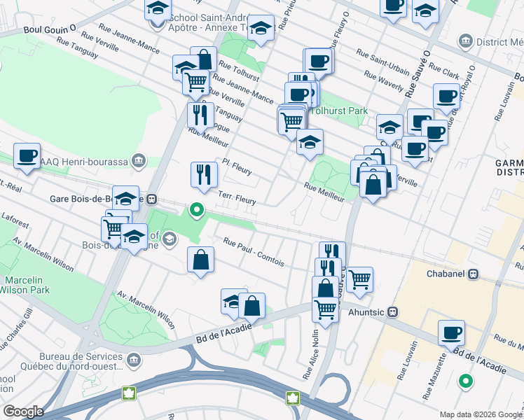This screenshot has width=524, height=420.
Task: Click the Rue Mazurette street label
Action: (x=434, y=377)
